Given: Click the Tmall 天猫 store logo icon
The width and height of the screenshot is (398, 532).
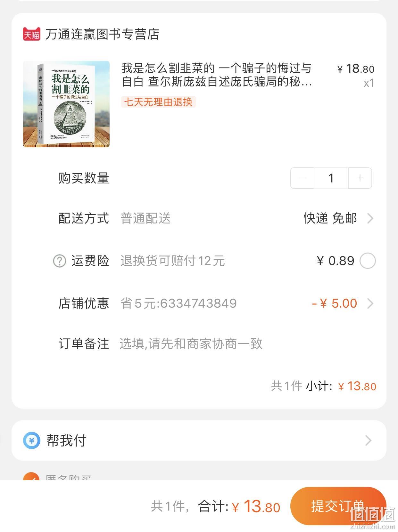Looking at the screenshot, I should click(x=32, y=34).
